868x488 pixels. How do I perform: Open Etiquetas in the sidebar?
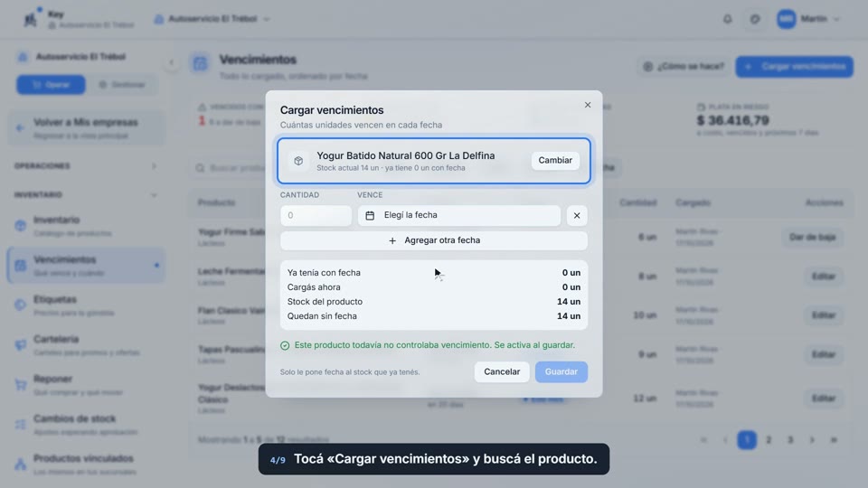pos(87,305)
